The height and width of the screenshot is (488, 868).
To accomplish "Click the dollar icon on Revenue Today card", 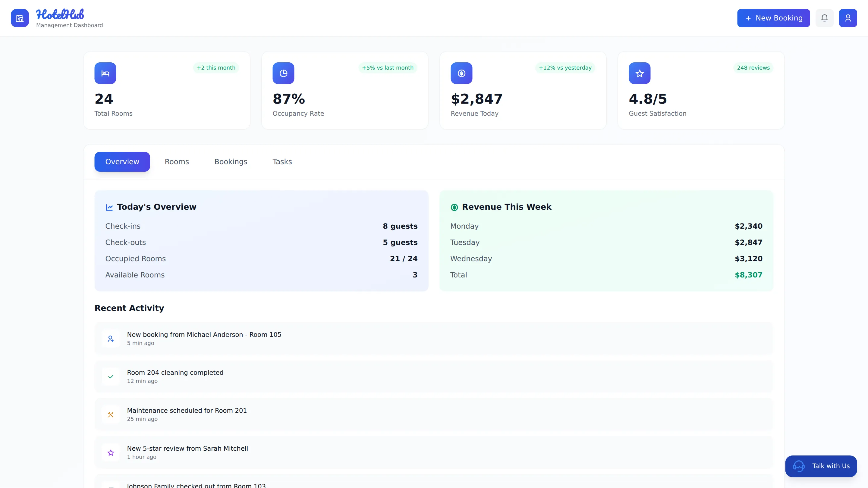I will pos(461,73).
